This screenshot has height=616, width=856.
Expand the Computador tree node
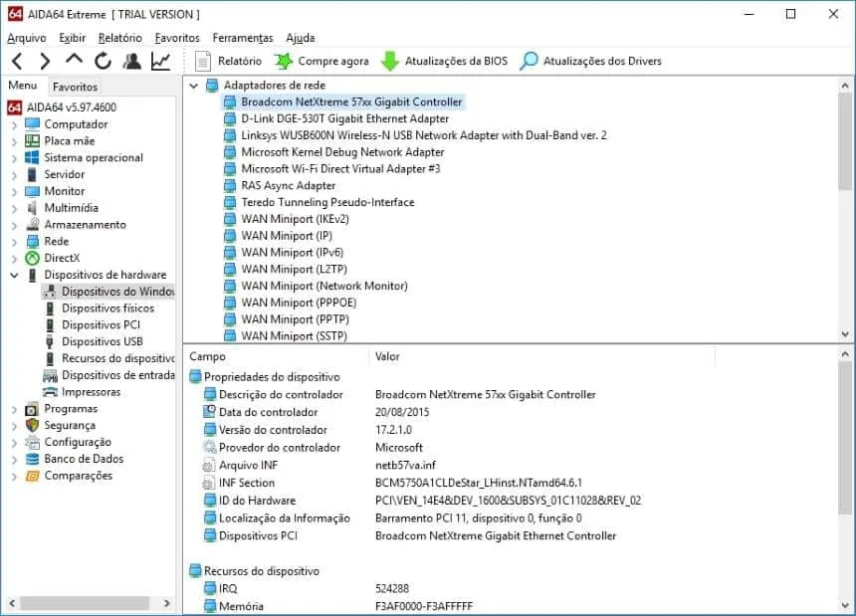click(x=14, y=125)
